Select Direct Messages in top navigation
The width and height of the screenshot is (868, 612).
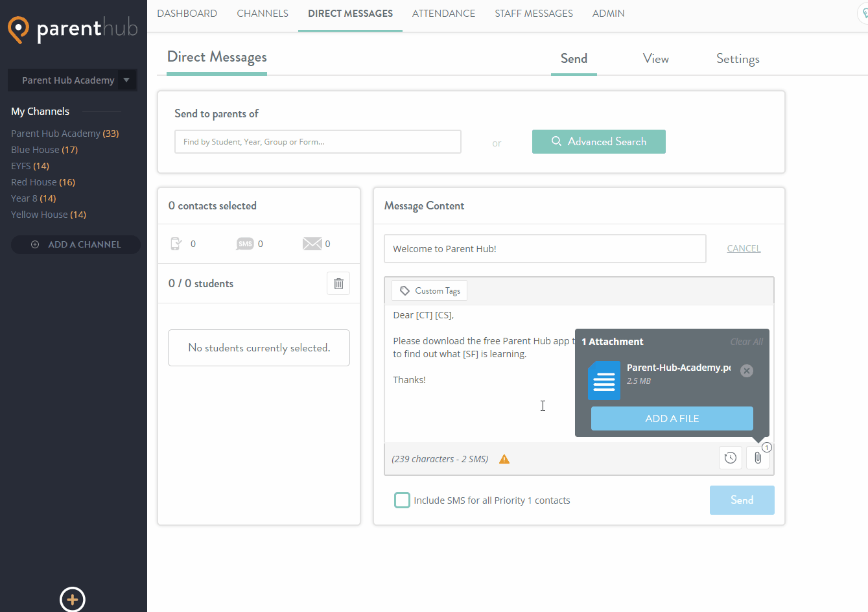click(350, 14)
